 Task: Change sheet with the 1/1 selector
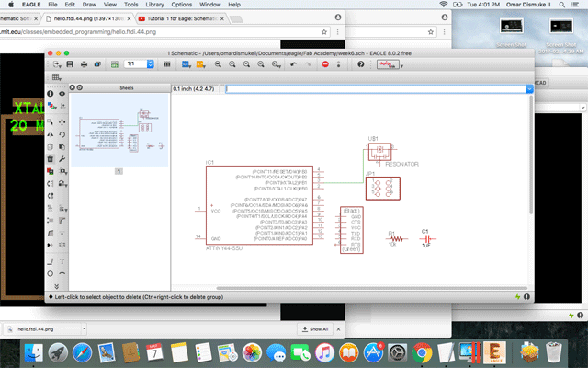(x=139, y=63)
